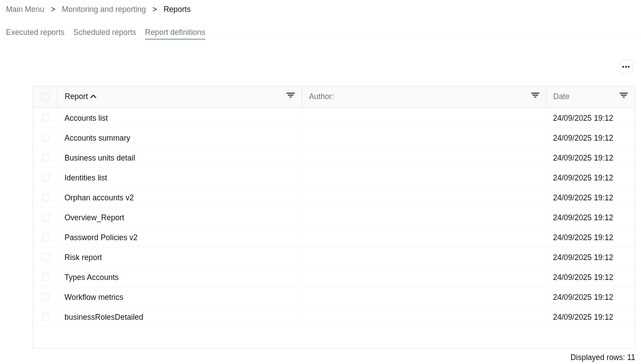Mark the Workflow metrics checkbox
The image size is (641, 364).
46,297
